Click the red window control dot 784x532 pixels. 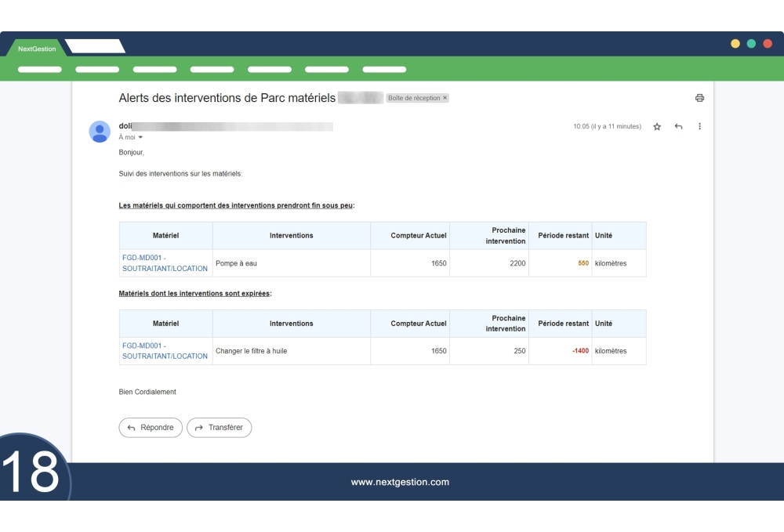[768, 44]
